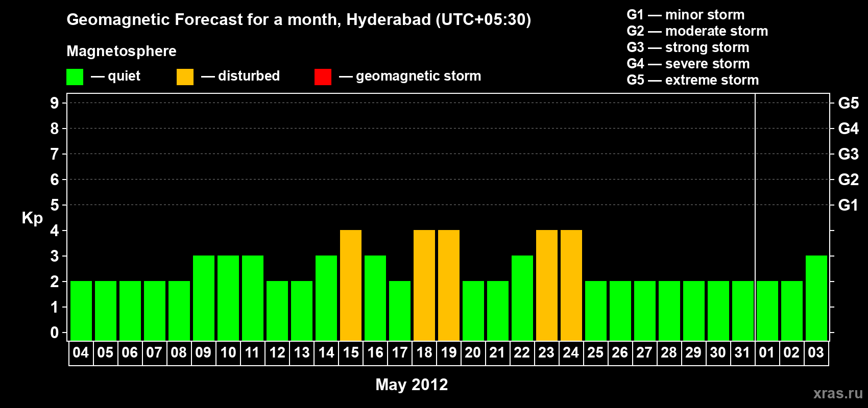Click the green bar for day 09
Viewport: 868px width, 408px height.
[x=204, y=298]
